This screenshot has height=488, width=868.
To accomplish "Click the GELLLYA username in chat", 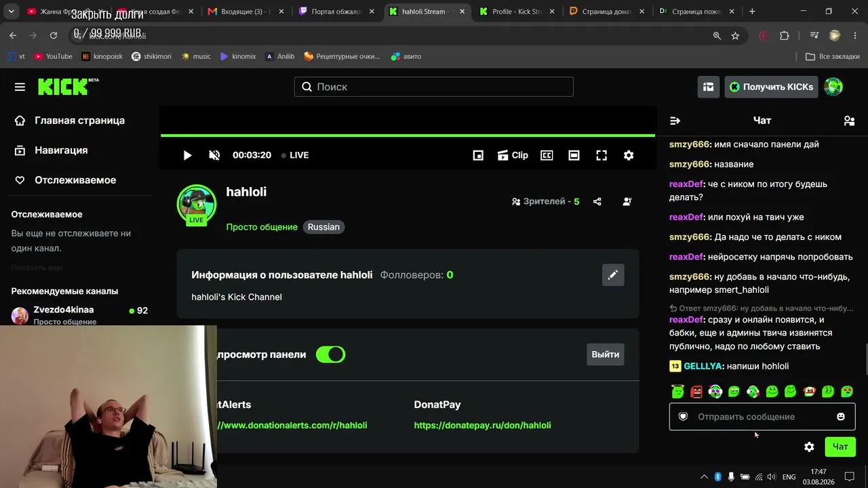I will point(703,367).
